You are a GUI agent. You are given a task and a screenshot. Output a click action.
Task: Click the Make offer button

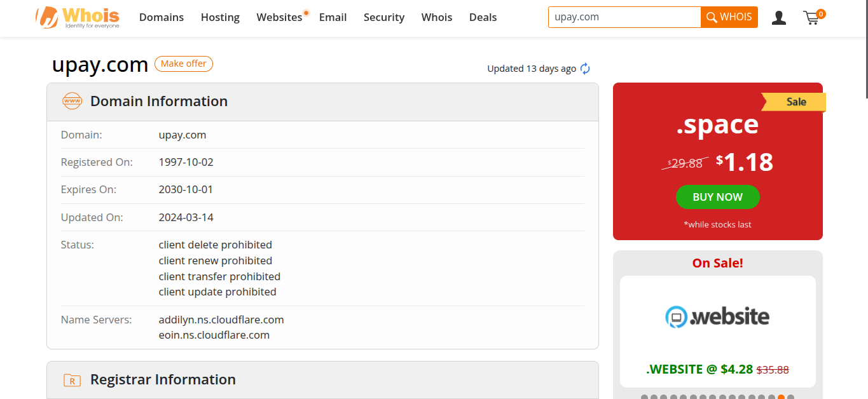point(184,64)
